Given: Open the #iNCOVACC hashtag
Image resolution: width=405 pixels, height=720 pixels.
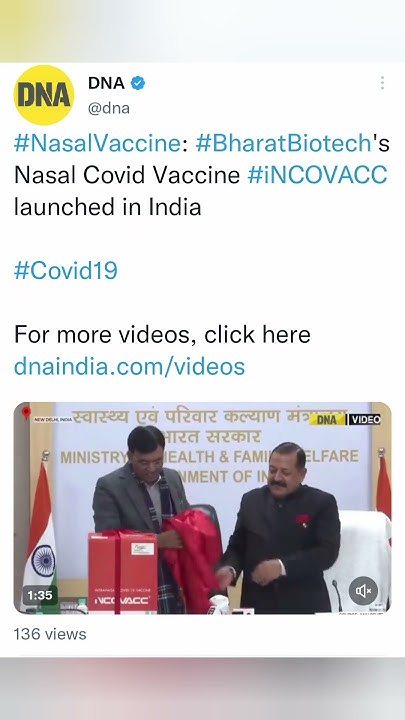Looking at the screenshot, I should tap(317, 175).
